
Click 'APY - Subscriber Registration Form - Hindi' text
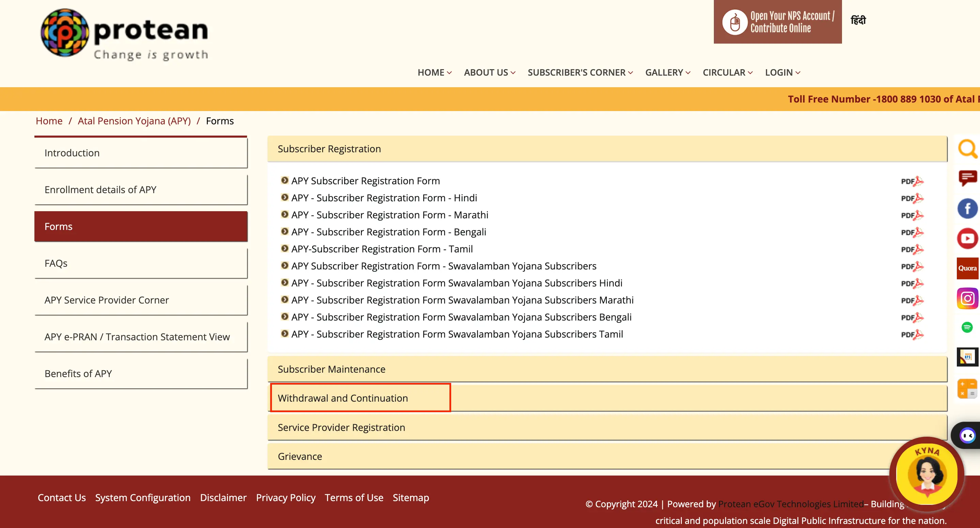pos(384,198)
